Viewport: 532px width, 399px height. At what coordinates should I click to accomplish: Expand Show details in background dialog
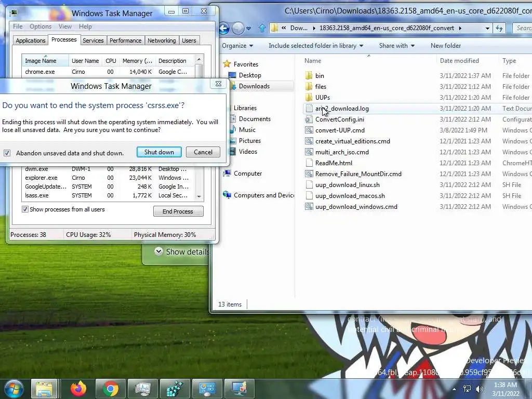point(181,252)
